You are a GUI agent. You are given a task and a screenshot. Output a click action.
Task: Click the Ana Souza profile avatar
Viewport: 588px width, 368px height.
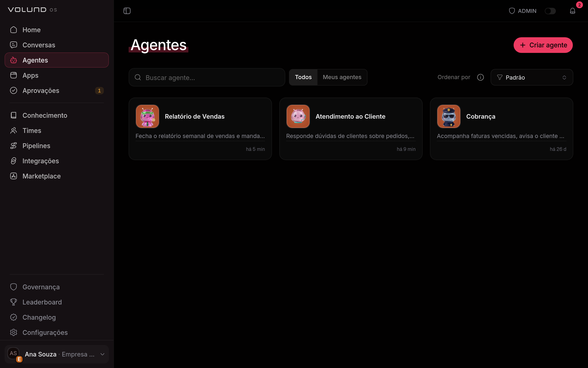(x=13, y=353)
